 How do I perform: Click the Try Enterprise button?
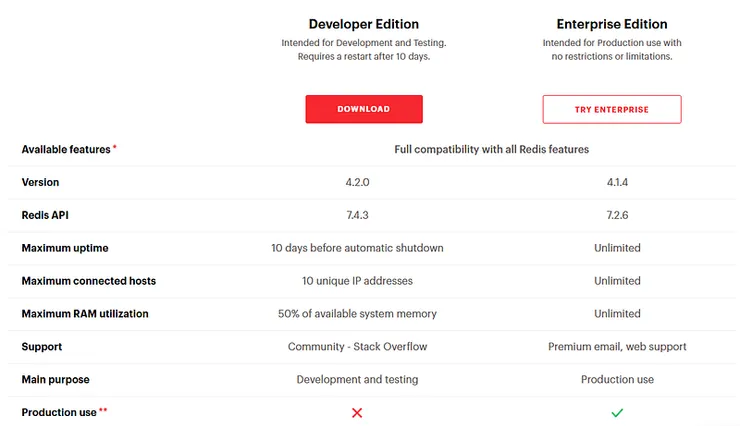pyautogui.click(x=611, y=109)
